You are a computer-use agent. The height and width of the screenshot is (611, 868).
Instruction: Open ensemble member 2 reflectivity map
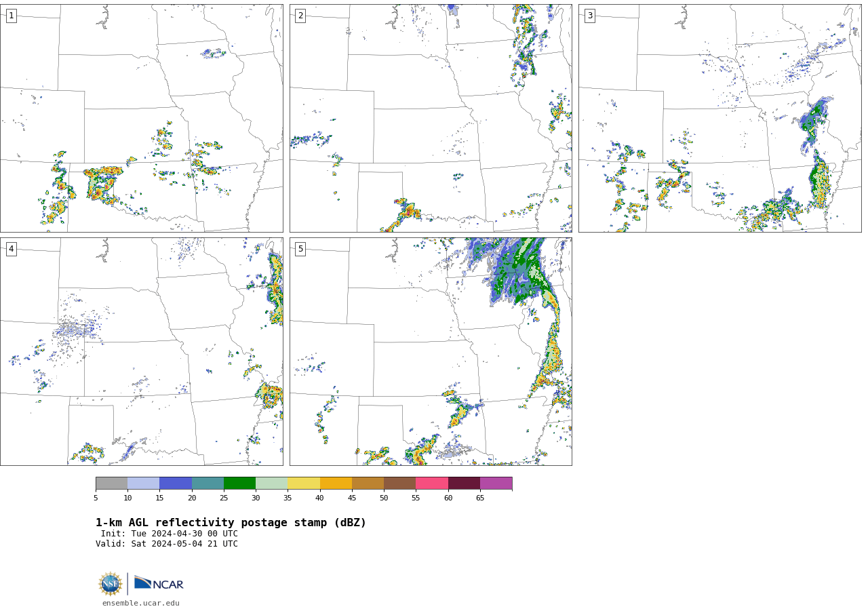(431, 118)
